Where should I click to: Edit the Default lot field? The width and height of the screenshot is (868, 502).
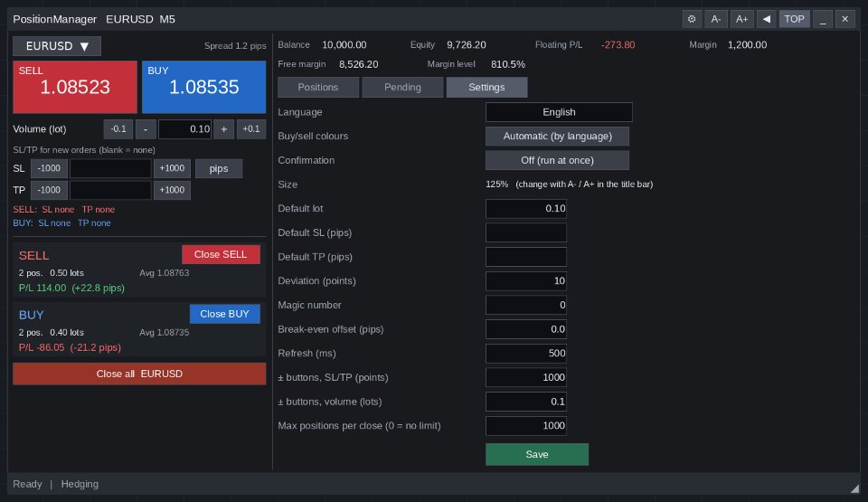pos(526,209)
